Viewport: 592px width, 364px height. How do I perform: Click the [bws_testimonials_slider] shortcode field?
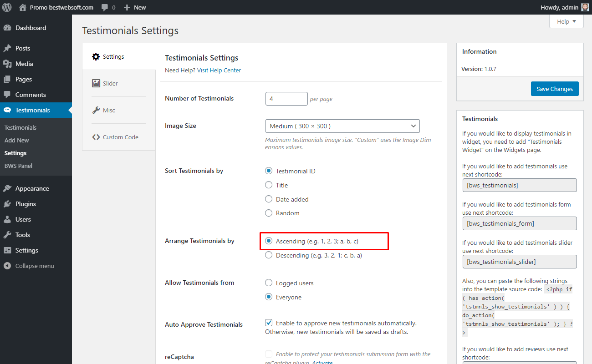tap(520, 262)
